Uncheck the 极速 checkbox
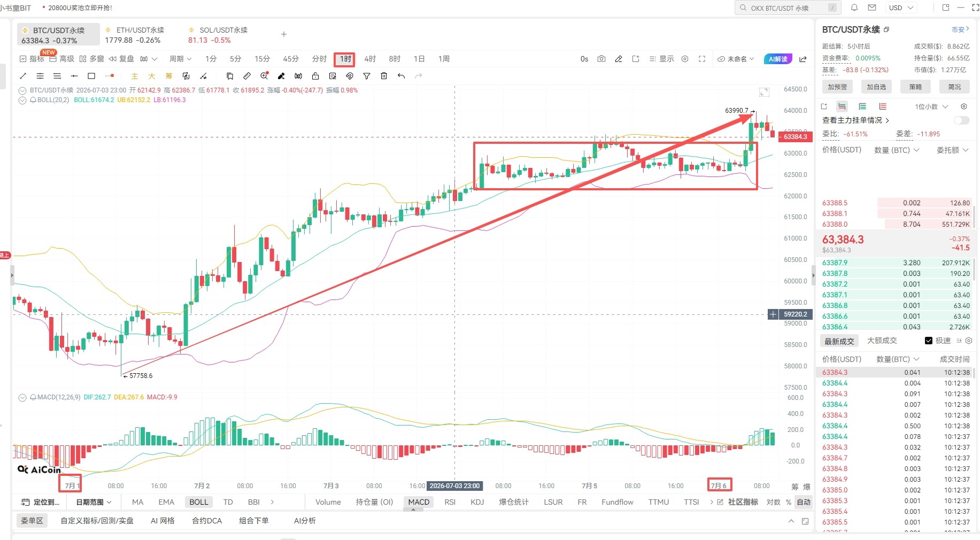The width and height of the screenshot is (980, 540). tap(929, 341)
